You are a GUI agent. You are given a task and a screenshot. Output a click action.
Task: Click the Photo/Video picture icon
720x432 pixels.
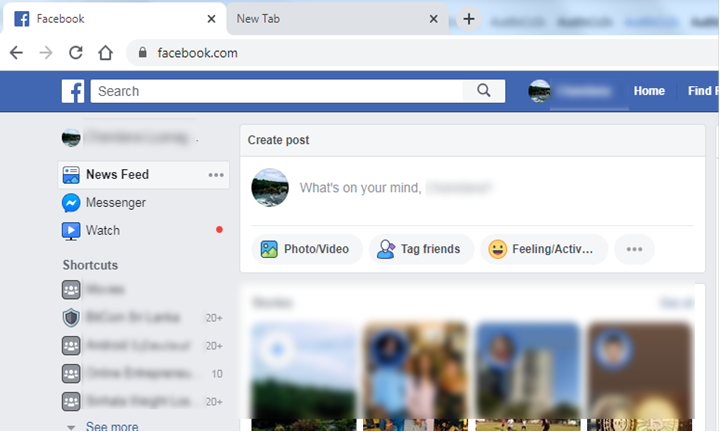[x=269, y=249]
